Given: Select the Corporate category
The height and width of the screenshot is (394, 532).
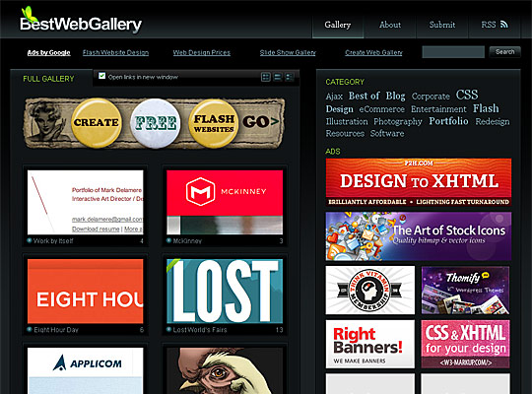Looking at the screenshot, I should pos(431,97).
